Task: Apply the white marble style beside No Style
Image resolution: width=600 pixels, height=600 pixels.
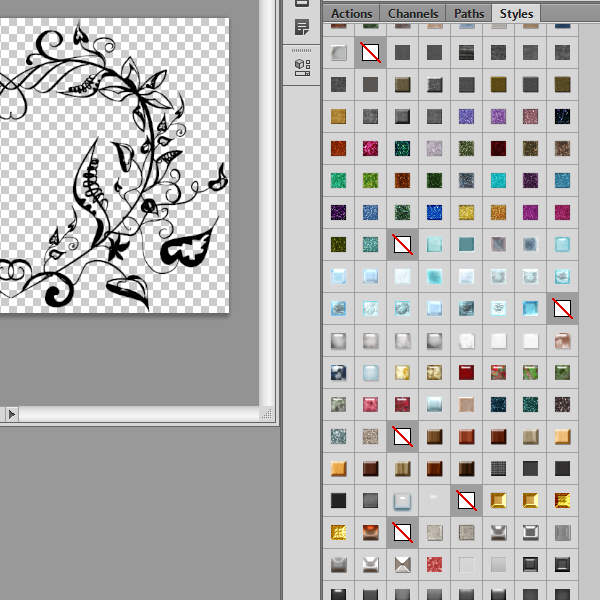Action: tap(338, 52)
